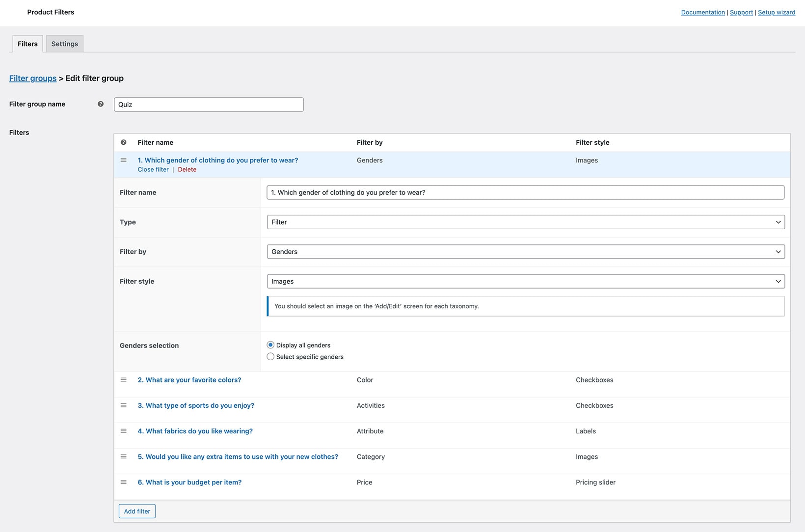Open the Filter style dropdown showing Images
The width and height of the screenshot is (805, 532).
[x=525, y=281]
